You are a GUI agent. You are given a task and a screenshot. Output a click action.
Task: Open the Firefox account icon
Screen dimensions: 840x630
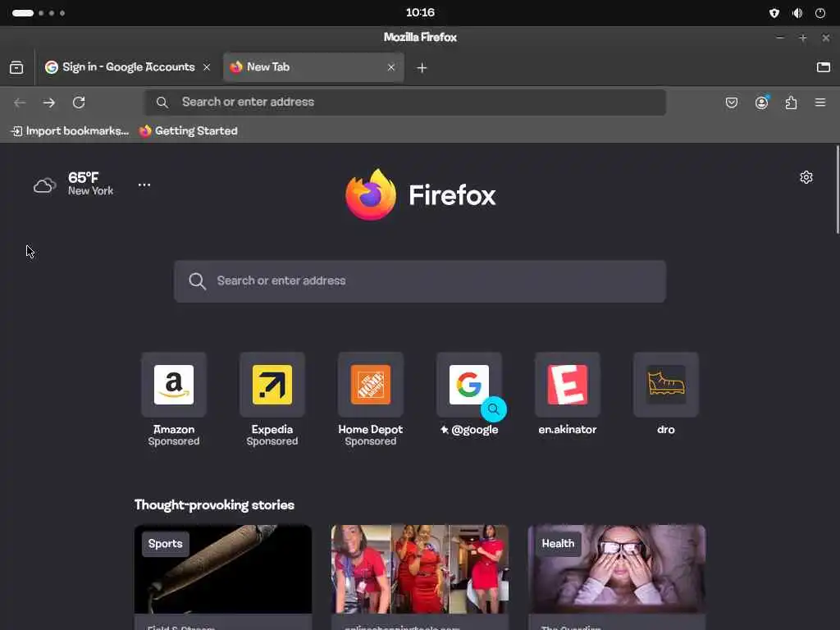tap(761, 103)
